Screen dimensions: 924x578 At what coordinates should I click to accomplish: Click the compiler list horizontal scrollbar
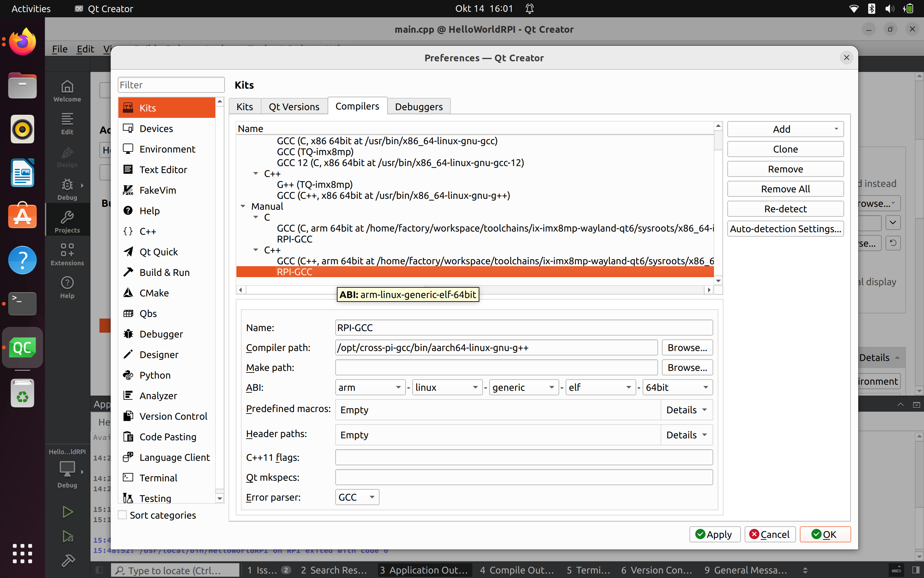coord(475,290)
